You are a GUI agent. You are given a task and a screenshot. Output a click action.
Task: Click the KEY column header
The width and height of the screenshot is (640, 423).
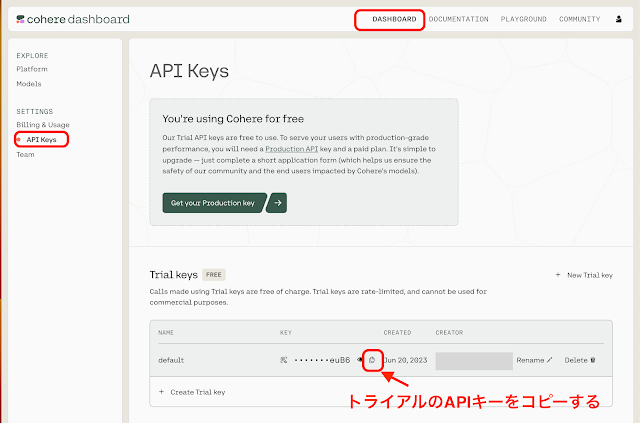(x=286, y=333)
